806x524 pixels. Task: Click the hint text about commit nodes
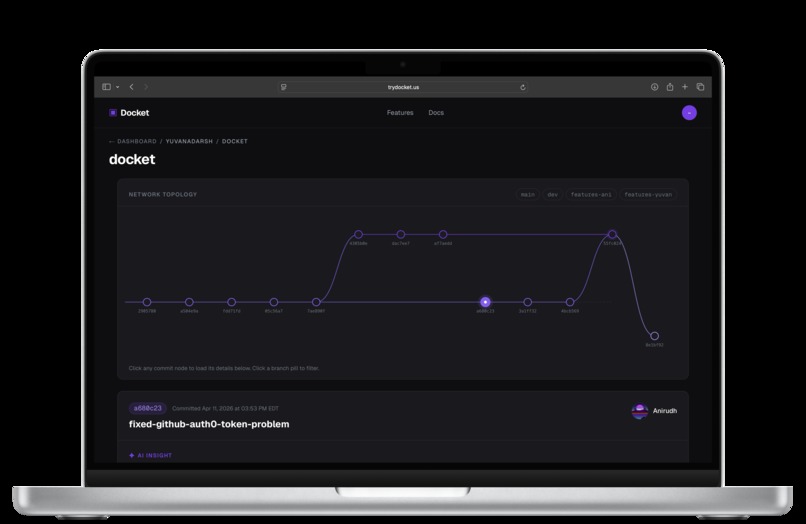pos(224,368)
